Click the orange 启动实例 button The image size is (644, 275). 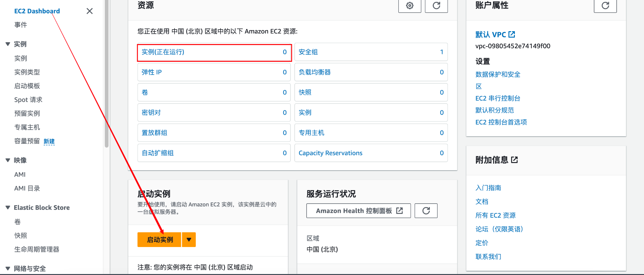coord(160,240)
